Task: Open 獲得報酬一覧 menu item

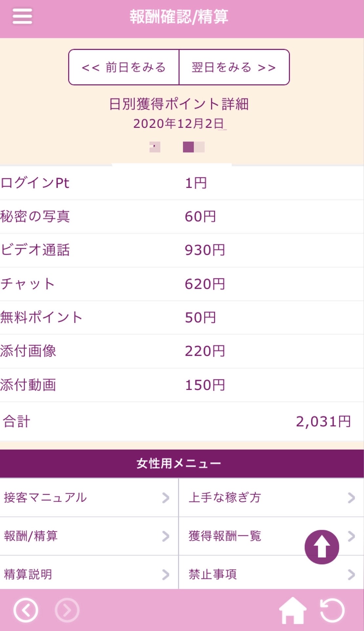Action: (x=225, y=536)
